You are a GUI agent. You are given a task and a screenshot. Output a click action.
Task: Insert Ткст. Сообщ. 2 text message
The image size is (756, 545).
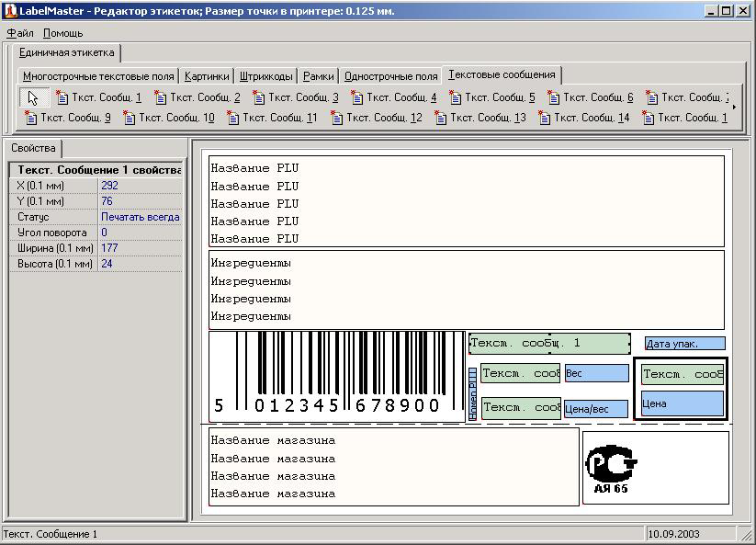(x=197, y=97)
